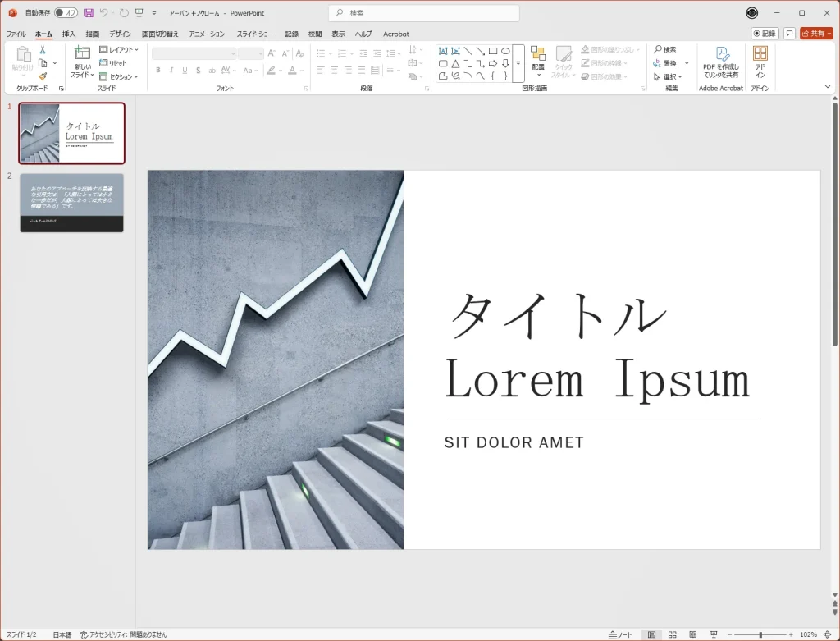
Task: Expand the レイアウト (Layout) dropdown
Action: click(x=119, y=50)
